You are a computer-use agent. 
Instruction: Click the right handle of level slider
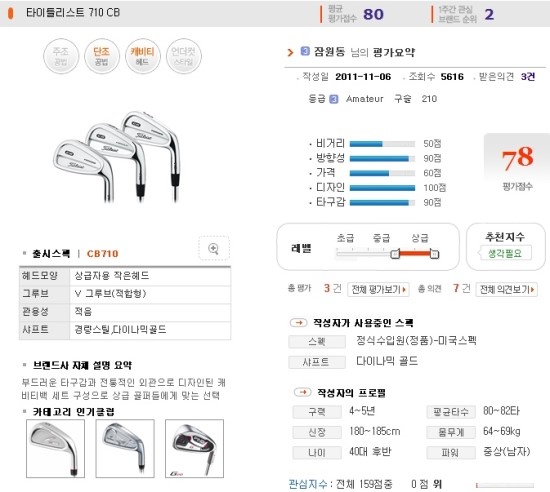click(x=434, y=254)
